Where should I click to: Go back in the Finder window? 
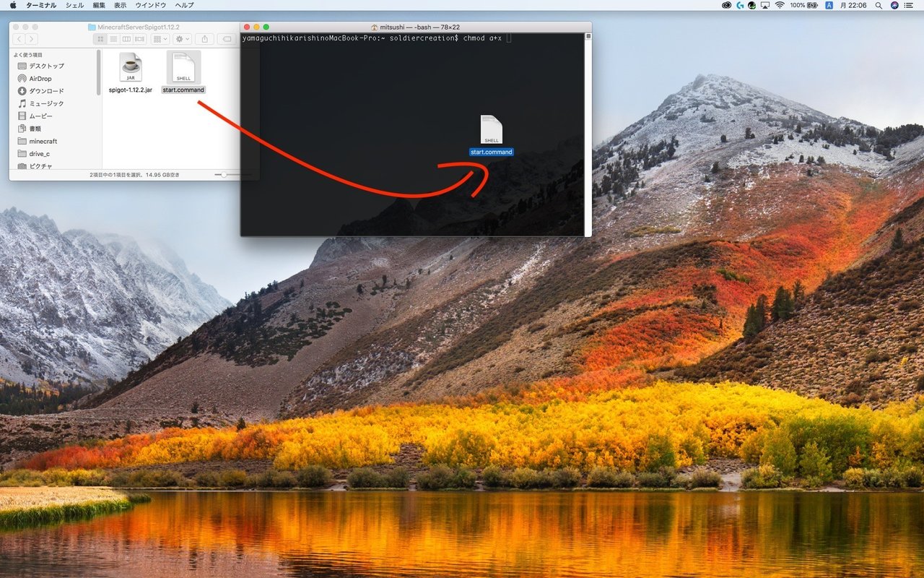(x=19, y=39)
